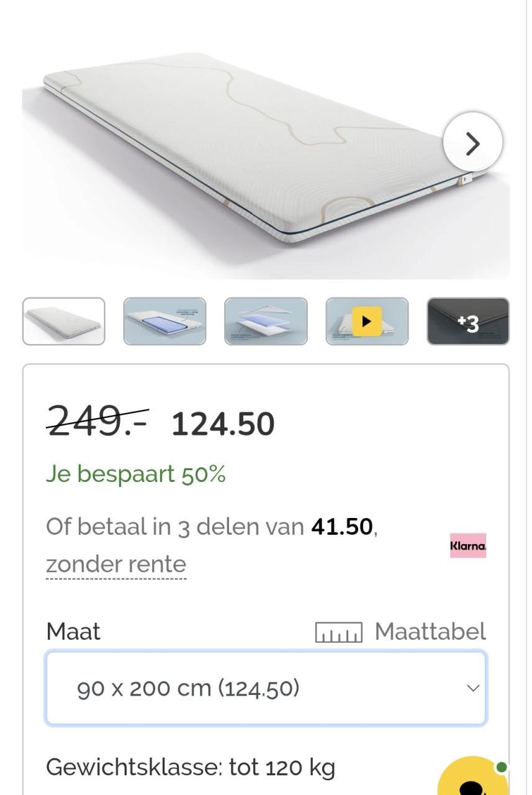
Task: Click the next image arrow button
Action: pyautogui.click(x=472, y=143)
